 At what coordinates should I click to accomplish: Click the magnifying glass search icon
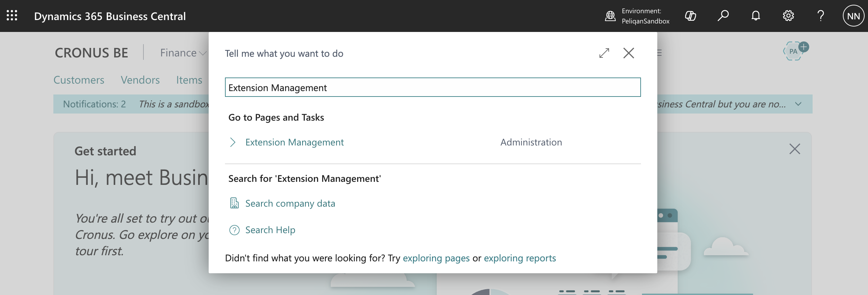pyautogui.click(x=723, y=16)
